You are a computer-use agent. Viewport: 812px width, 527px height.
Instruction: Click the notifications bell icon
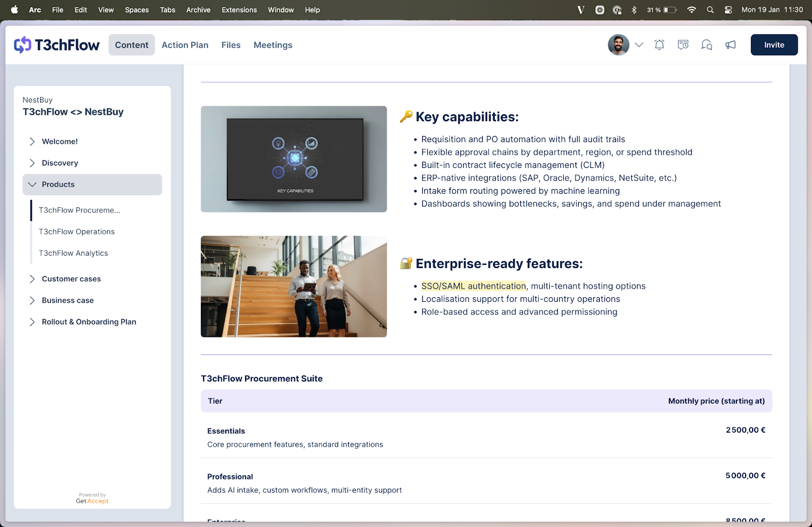coord(659,45)
